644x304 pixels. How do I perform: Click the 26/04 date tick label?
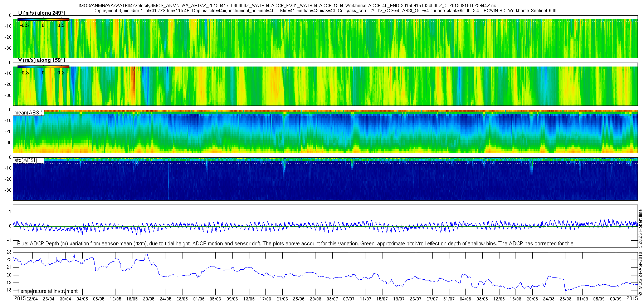(x=49, y=299)
